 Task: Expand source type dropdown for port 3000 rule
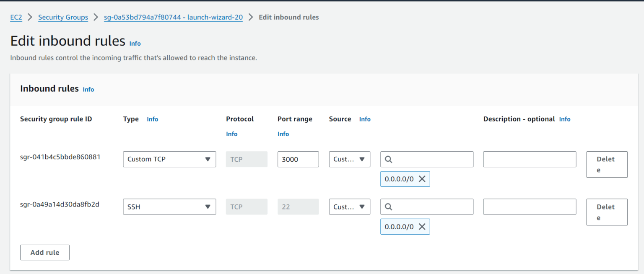(x=349, y=159)
